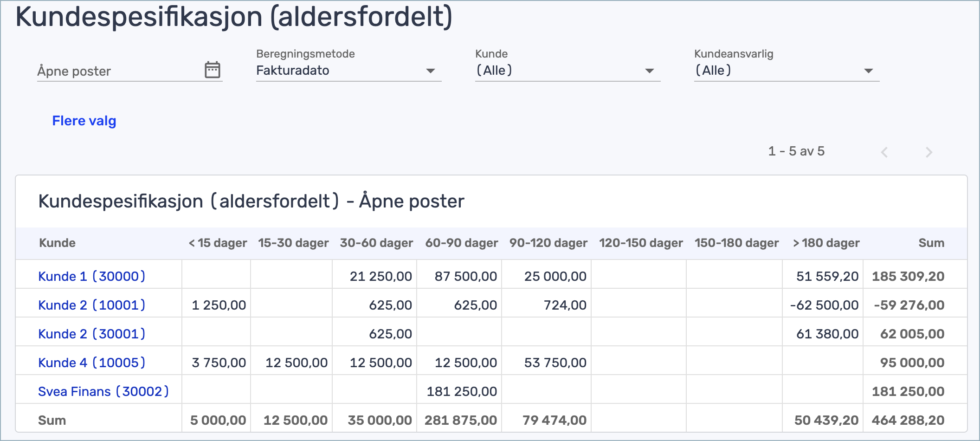Open the Kundeansvarlig (Alle) dropdown
The image size is (980, 441).
coord(787,71)
